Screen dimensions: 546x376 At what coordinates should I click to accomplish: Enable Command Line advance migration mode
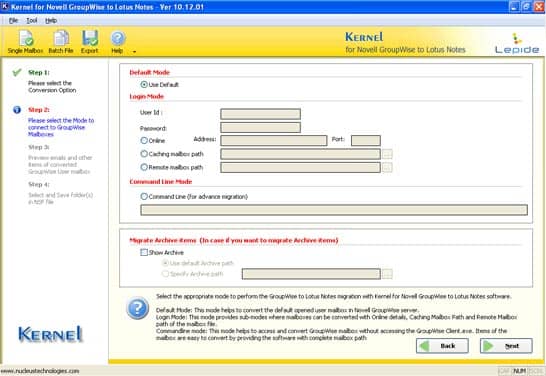pyautogui.click(x=144, y=196)
